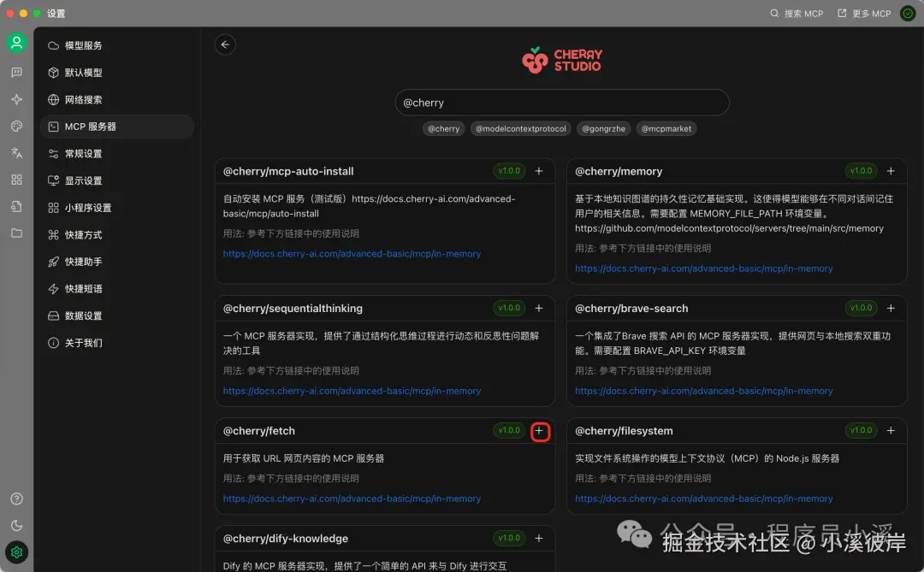Add the @cherry/mcp-auto-install server
This screenshot has width=924, height=572.
(539, 171)
